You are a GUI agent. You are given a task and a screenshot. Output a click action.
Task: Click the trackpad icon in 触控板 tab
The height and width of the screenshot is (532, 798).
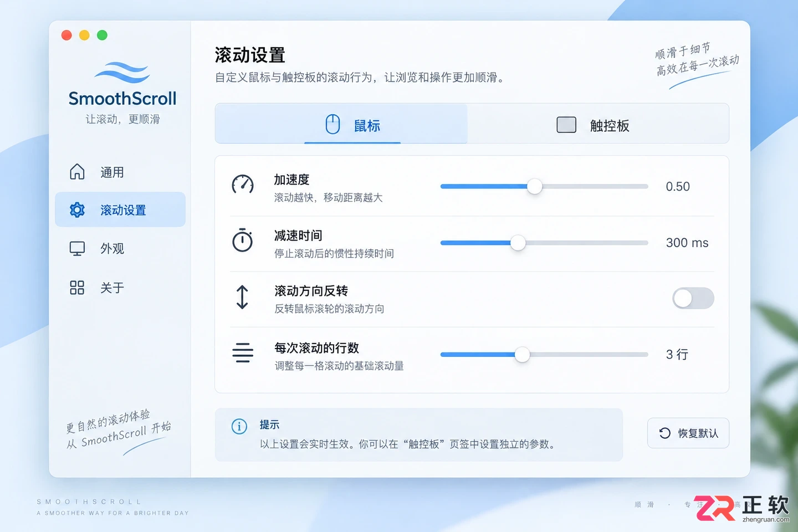566,125
